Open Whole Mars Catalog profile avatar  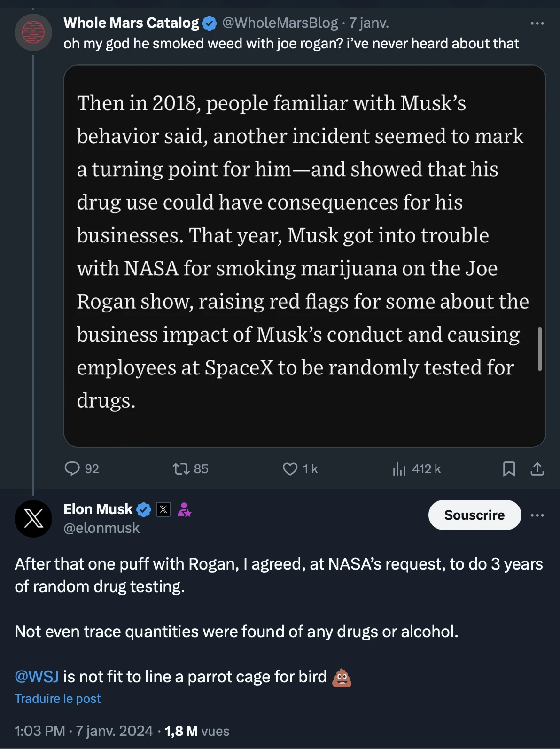33,32
